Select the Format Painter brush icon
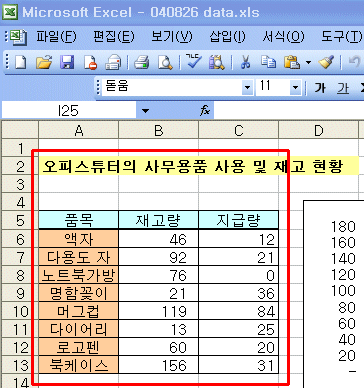Image resolution: width=364 pixels, height=388 pixels. pyautogui.click(x=326, y=62)
